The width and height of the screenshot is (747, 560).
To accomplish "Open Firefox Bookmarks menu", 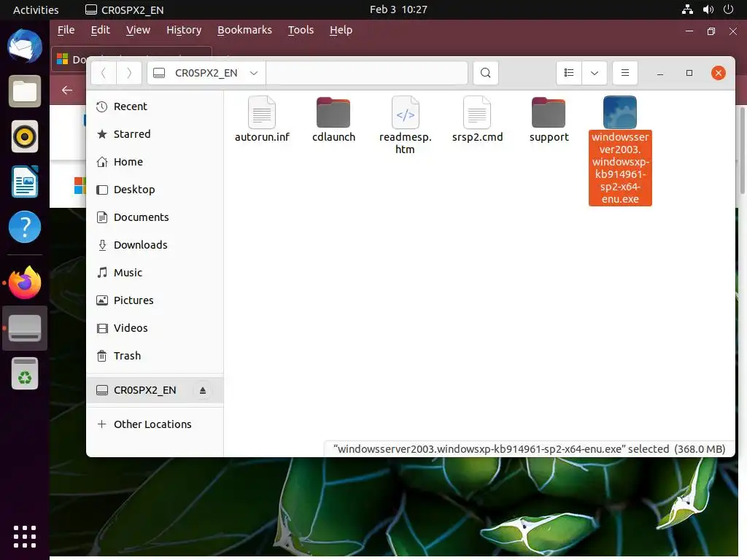I will point(244,30).
